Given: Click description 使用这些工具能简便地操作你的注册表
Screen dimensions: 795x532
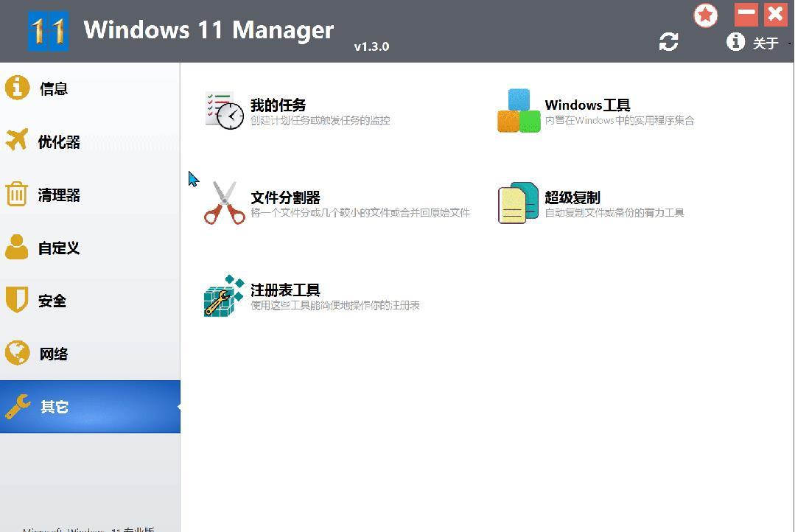Looking at the screenshot, I should tap(335, 305).
